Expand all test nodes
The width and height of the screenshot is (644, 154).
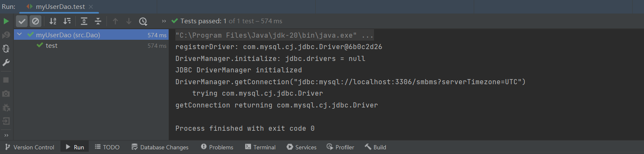pos(84,21)
